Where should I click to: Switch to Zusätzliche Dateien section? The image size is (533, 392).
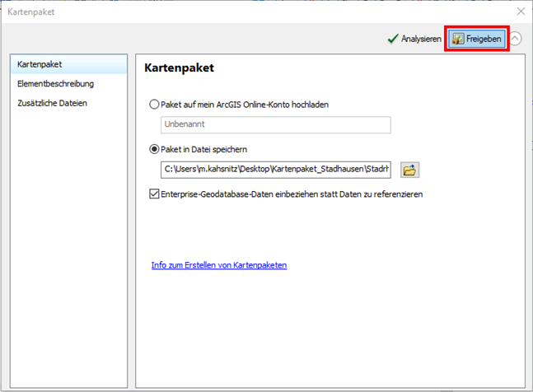coord(52,104)
